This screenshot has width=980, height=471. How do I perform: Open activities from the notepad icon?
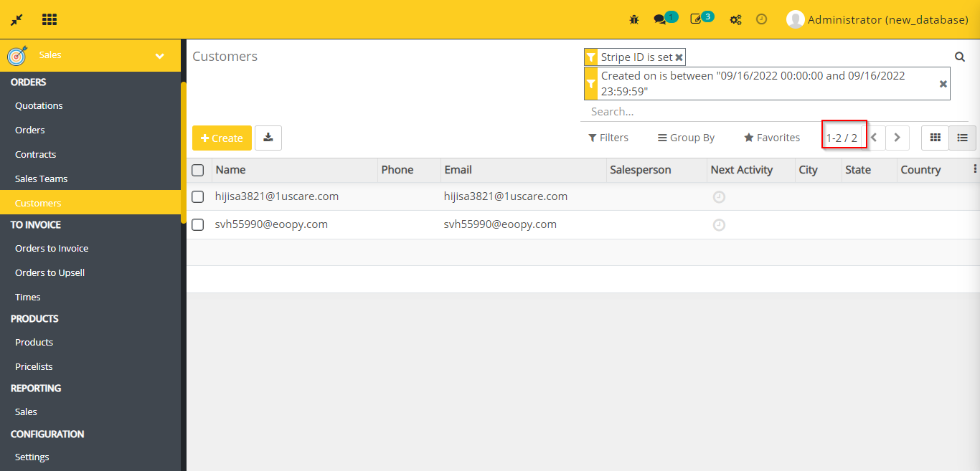click(697, 19)
